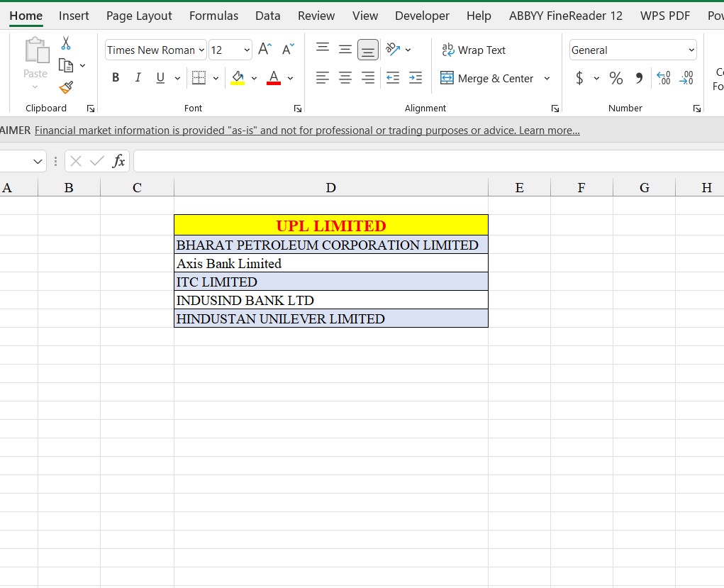
Task: Open Font settings dialog launcher
Action: coord(298,109)
